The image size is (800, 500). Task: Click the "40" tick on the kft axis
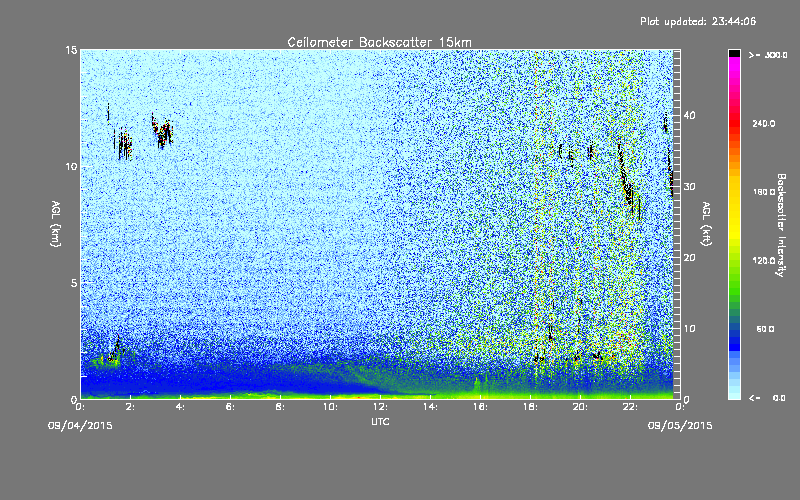(689, 115)
